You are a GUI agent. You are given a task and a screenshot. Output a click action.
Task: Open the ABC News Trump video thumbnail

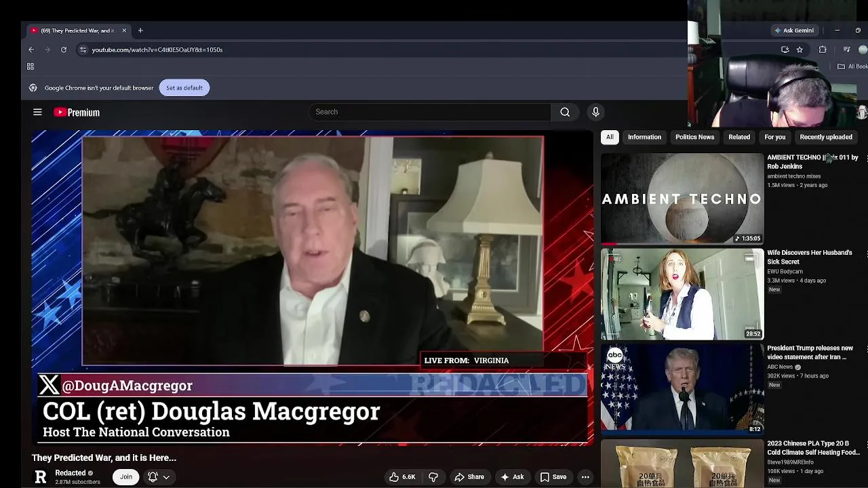(x=682, y=389)
